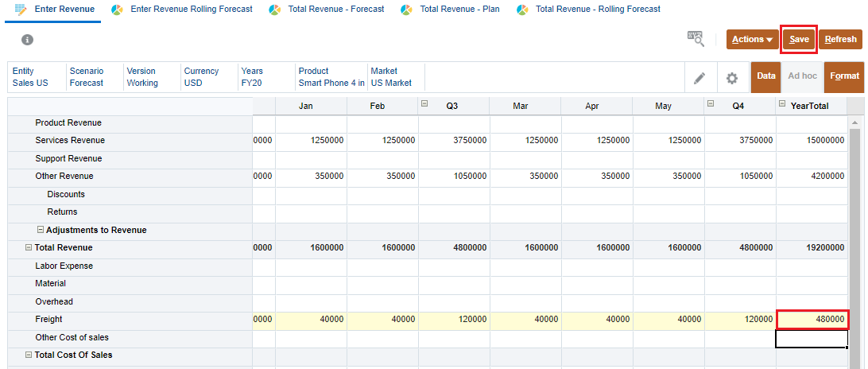Open the POV settings gear icon
The height and width of the screenshot is (369, 868).
pyautogui.click(x=732, y=78)
